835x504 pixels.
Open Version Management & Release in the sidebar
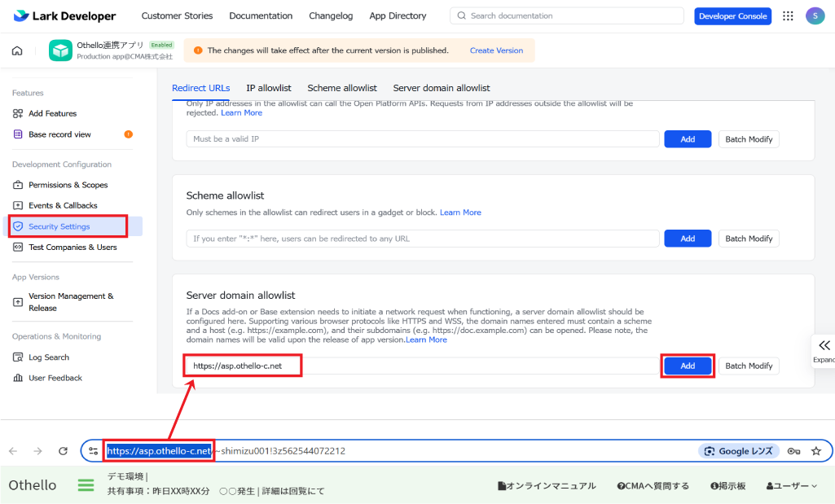73,302
